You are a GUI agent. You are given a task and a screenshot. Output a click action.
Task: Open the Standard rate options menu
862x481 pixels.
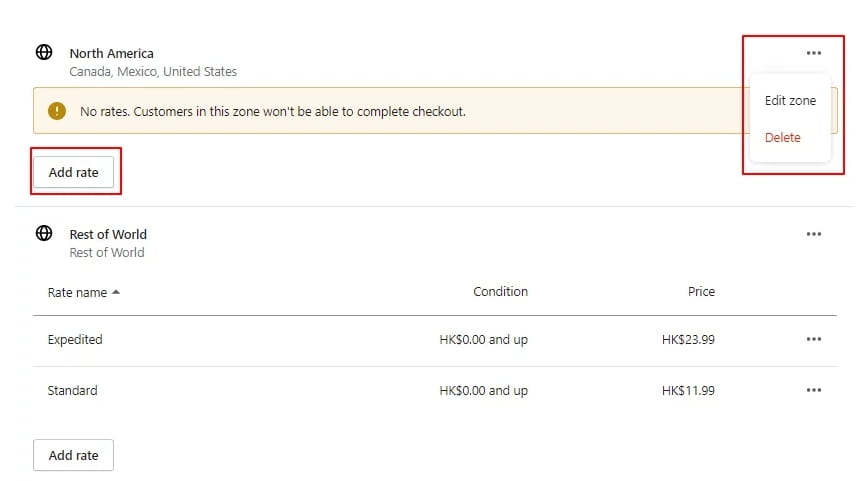pyautogui.click(x=814, y=390)
